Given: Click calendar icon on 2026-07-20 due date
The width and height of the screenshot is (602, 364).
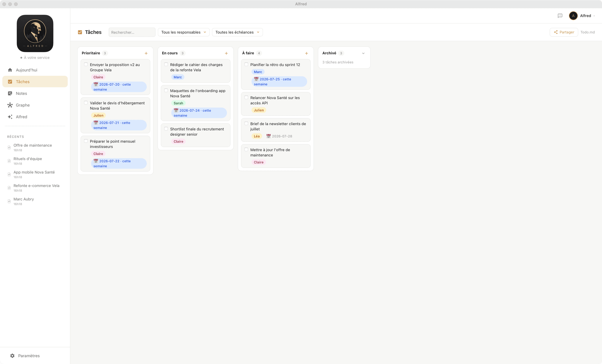Looking at the screenshot, I should pos(96,84).
